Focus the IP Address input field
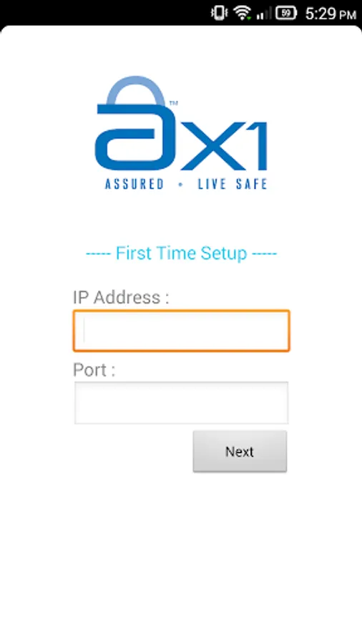The height and width of the screenshot is (644, 362). point(182,331)
